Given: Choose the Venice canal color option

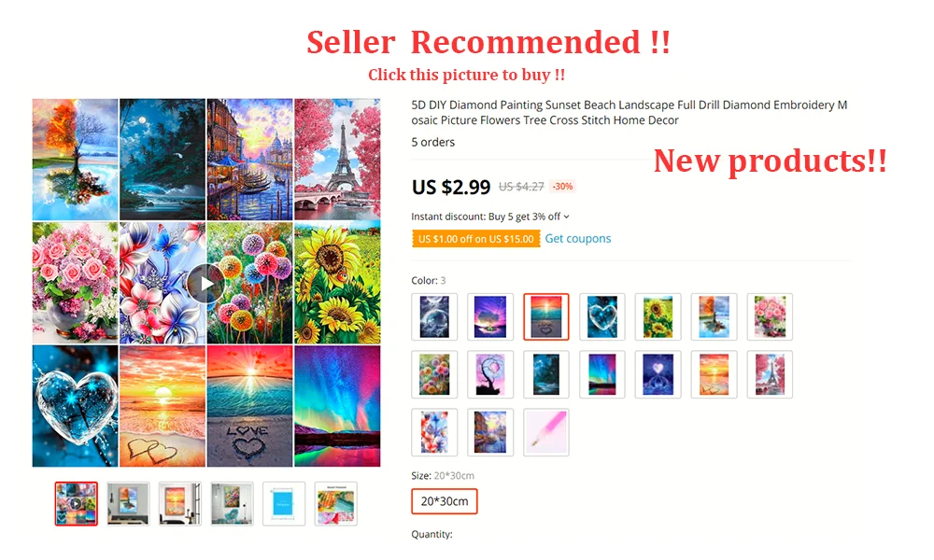Looking at the screenshot, I should (x=490, y=432).
